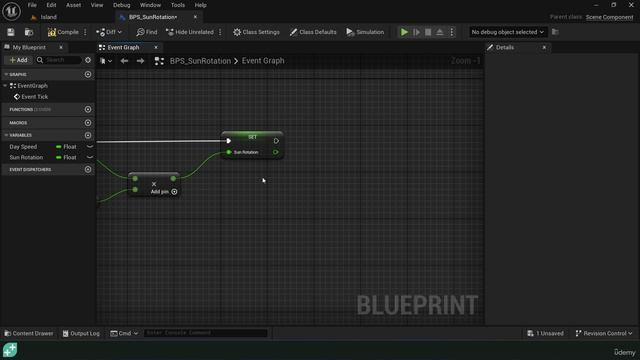Screen dimensions: 640x360
Task: Select the BPS_SunRotation tab
Action: 153,17
